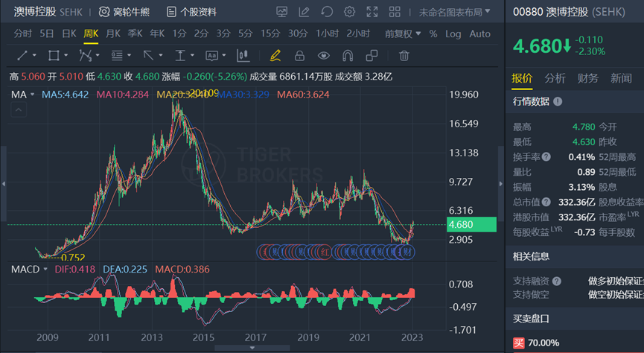Viewport: 644px width, 353px height.
Task: Click the bottom panel expand down arrow
Action: click(252, 348)
